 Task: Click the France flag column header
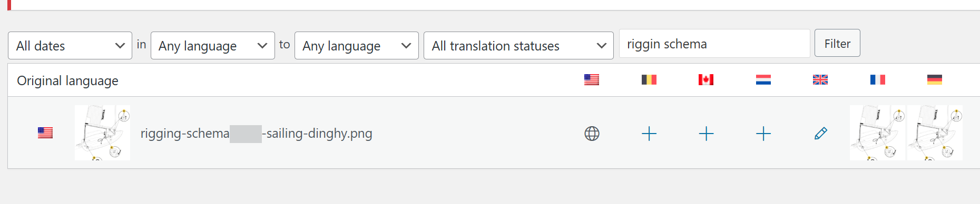878,79
